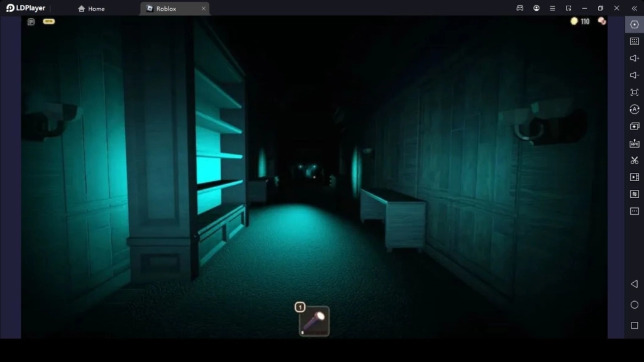Collapse the sidebar with double chevron

coord(634,8)
